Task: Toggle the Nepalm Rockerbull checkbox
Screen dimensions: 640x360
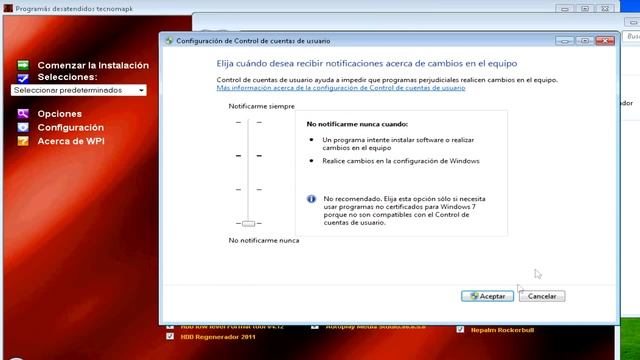Action: [460, 329]
